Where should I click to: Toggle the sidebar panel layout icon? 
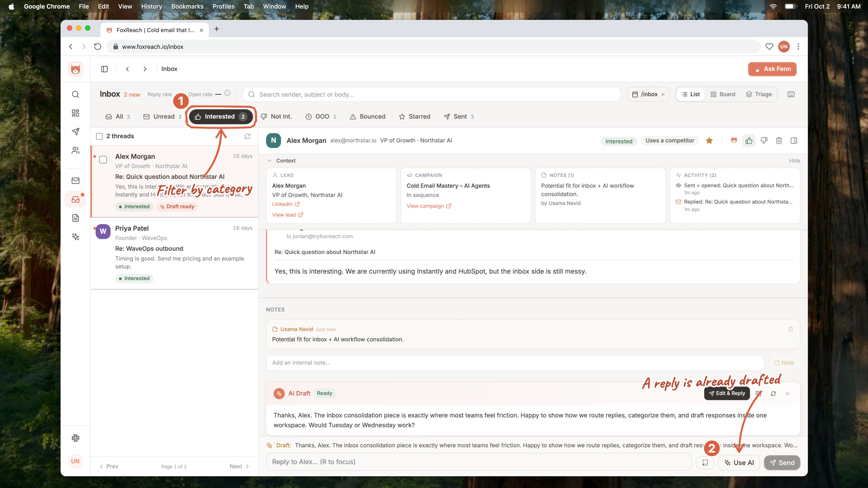[105, 69]
